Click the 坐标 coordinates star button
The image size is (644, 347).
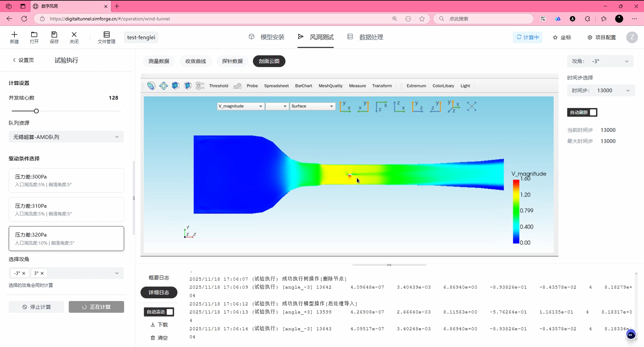tap(562, 37)
